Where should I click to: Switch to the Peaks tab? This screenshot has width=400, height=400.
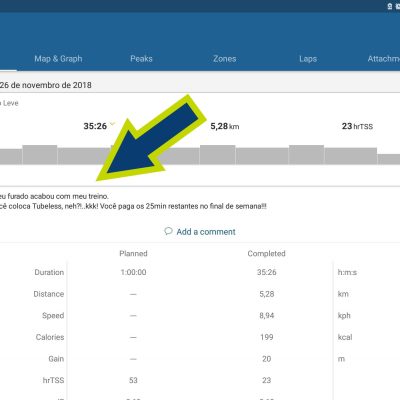point(141,59)
